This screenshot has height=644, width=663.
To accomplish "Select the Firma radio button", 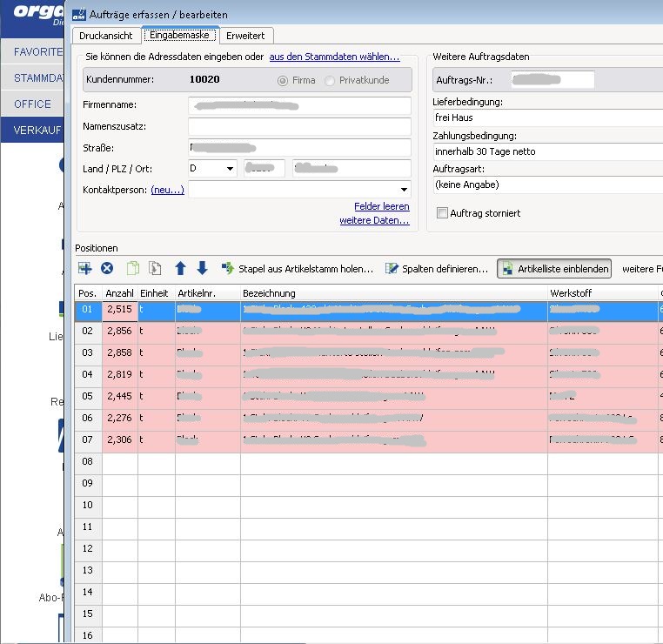I will tap(283, 80).
